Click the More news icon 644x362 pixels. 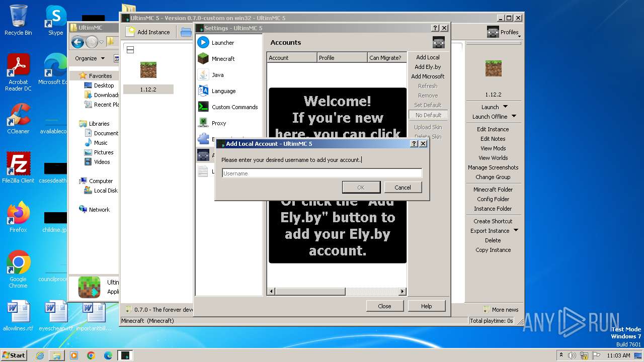[486, 310]
